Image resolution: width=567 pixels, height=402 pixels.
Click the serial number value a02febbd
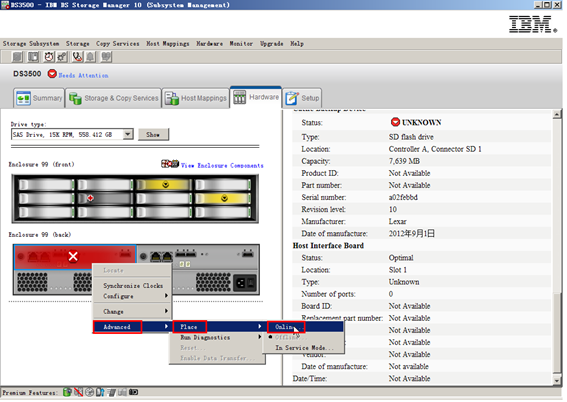point(403,197)
